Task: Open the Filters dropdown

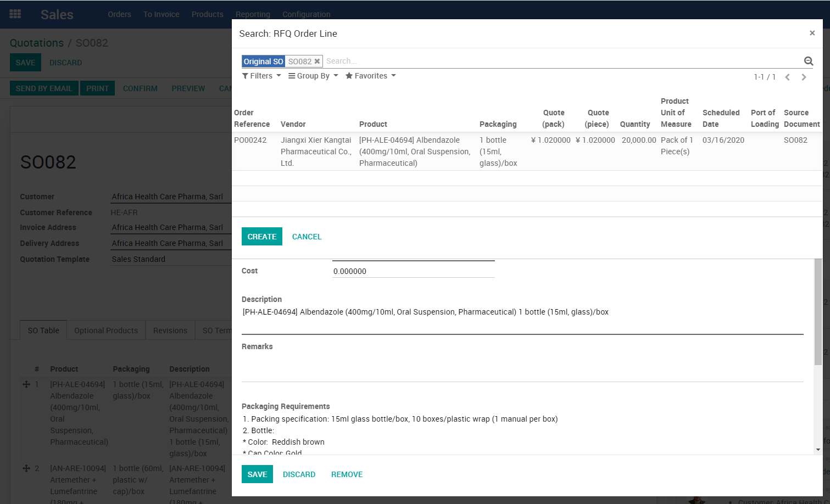Action: pyautogui.click(x=261, y=76)
